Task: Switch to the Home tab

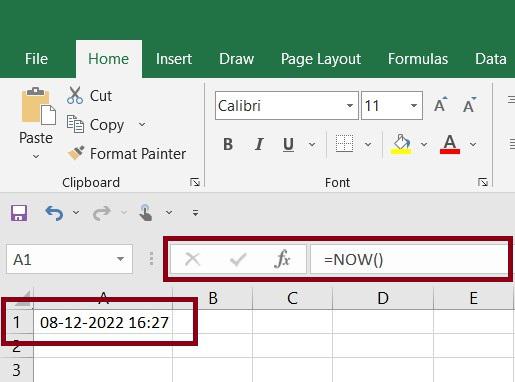Action: point(109,59)
